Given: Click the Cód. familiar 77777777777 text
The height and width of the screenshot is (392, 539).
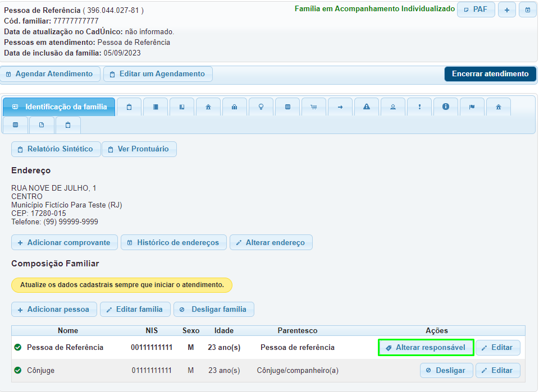Looking at the screenshot, I should click(51, 21).
